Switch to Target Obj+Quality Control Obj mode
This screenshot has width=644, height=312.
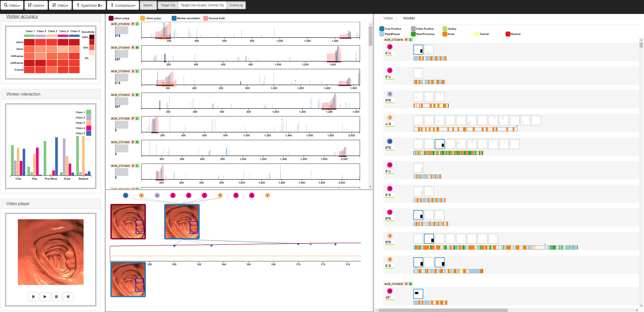click(x=202, y=5)
